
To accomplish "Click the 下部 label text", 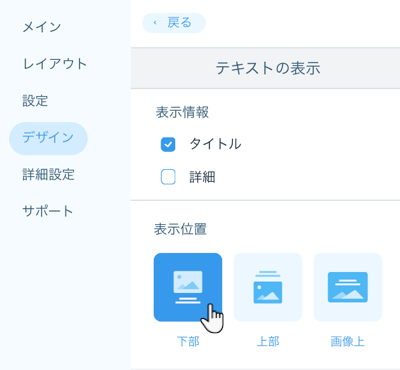I will coord(188,341).
